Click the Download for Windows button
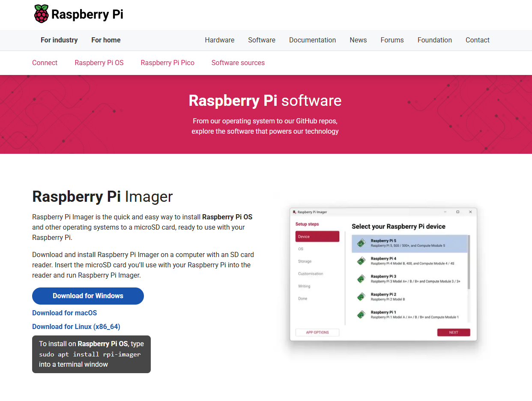 click(x=88, y=296)
